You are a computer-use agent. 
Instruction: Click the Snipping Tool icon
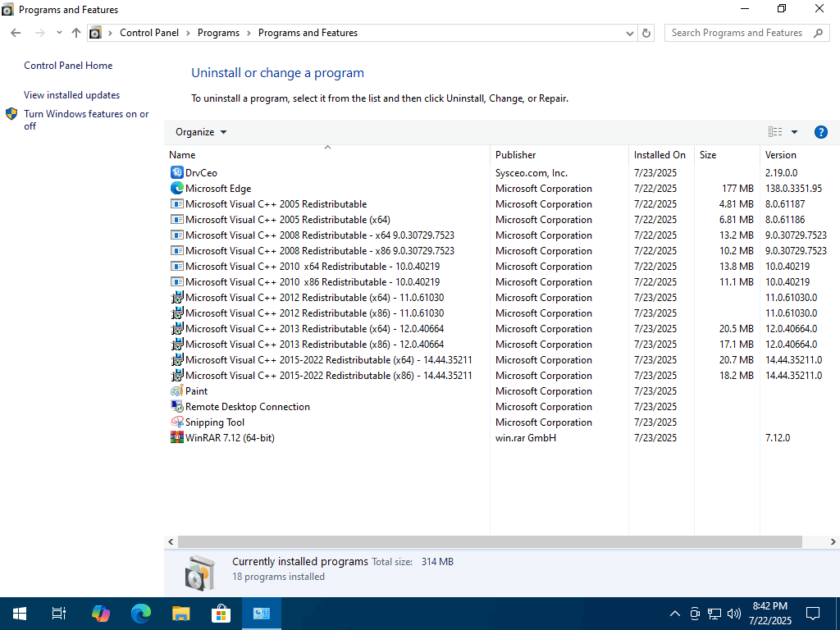pos(177,422)
